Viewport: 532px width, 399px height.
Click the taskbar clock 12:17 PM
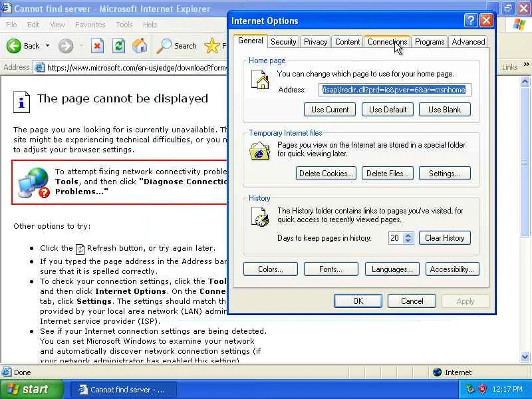(507, 389)
